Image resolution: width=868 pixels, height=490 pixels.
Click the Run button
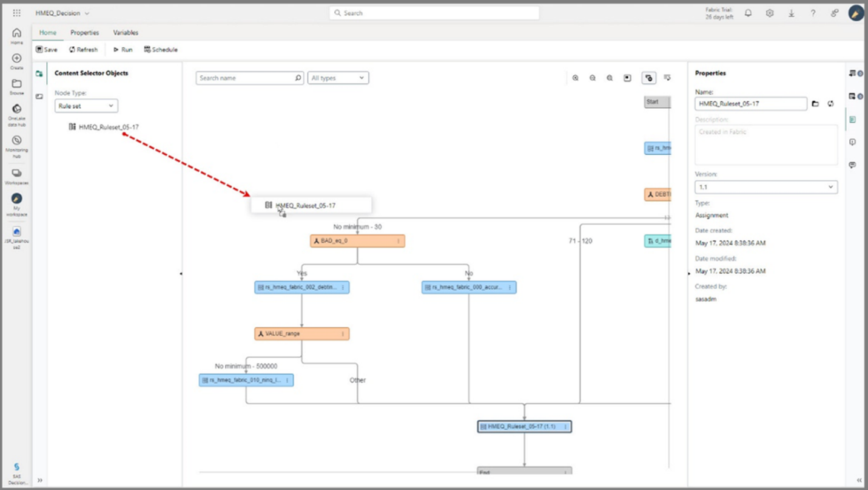[123, 50]
